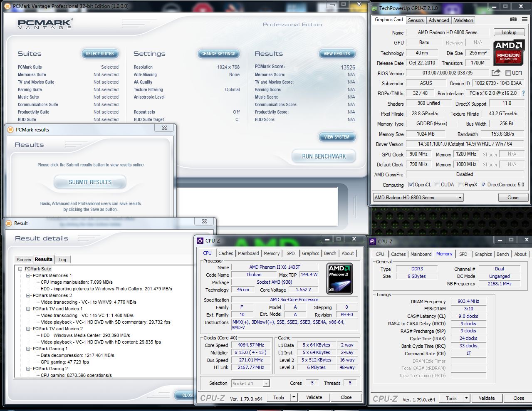
Task: Click the Core Speed value 4064.57 MHz
Action: [251, 345]
